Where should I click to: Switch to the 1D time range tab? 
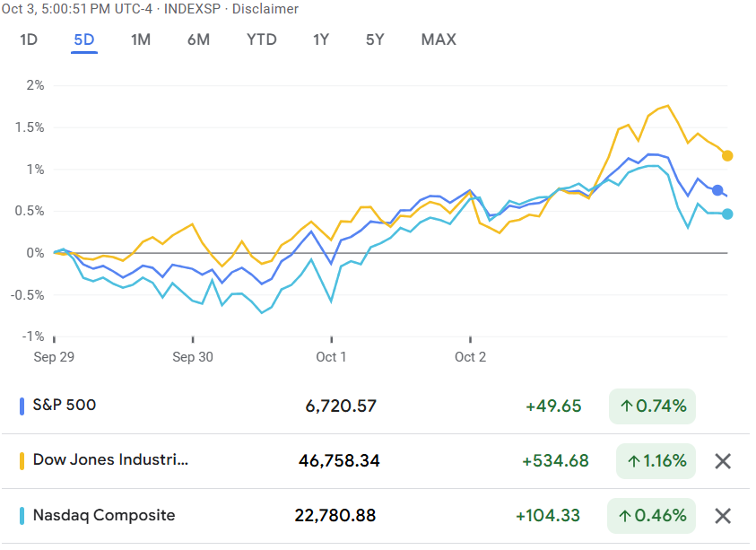coord(29,39)
